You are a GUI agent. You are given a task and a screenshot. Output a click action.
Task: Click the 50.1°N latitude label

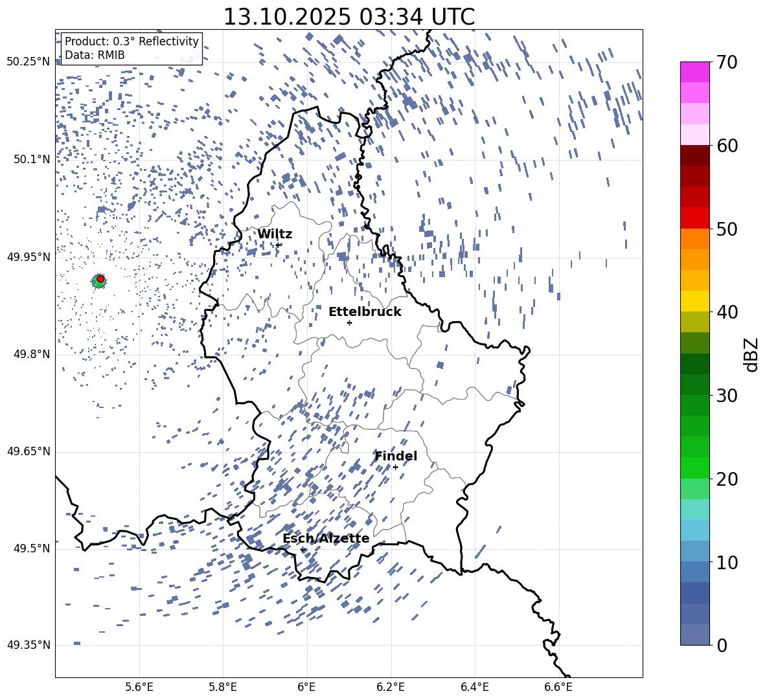[32, 159]
